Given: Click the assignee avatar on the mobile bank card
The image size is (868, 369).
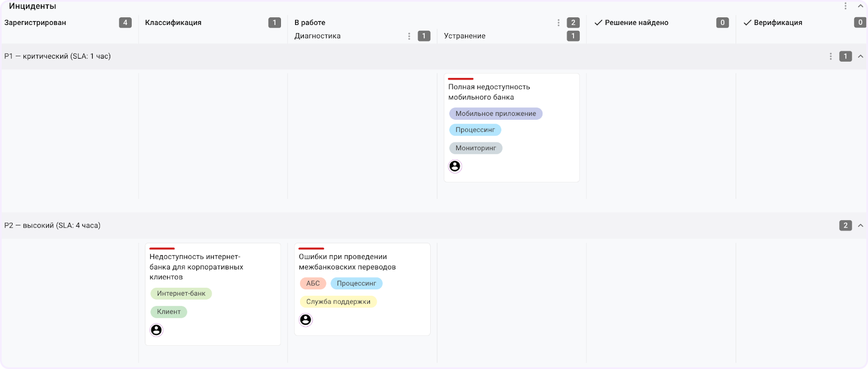Looking at the screenshot, I should (x=455, y=166).
